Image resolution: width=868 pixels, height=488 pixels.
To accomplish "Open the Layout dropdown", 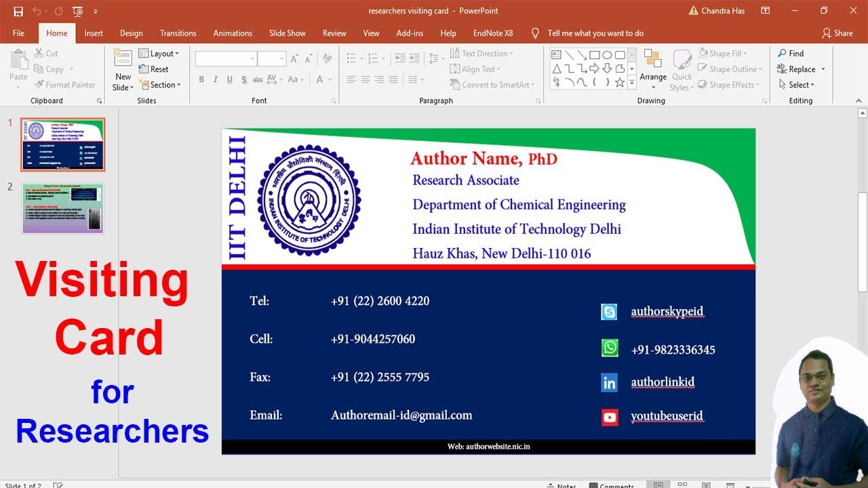I will [x=159, y=54].
